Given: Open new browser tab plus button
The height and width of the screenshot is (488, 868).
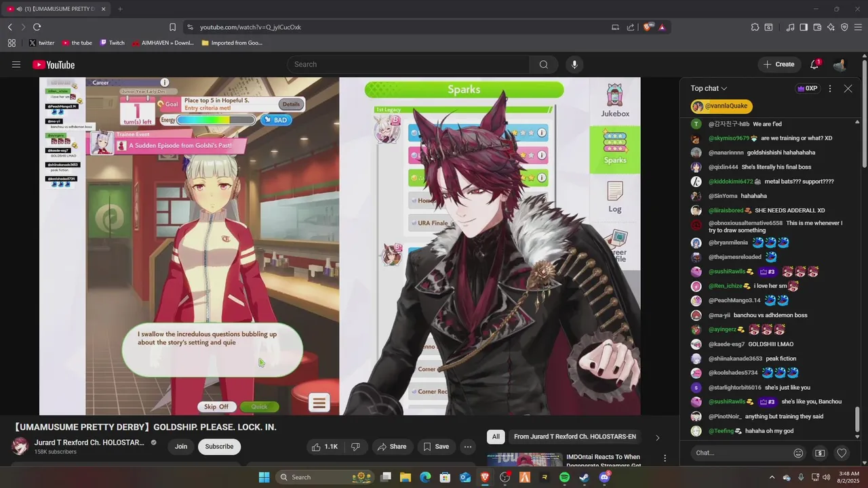Looking at the screenshot, I should (120, 9).
